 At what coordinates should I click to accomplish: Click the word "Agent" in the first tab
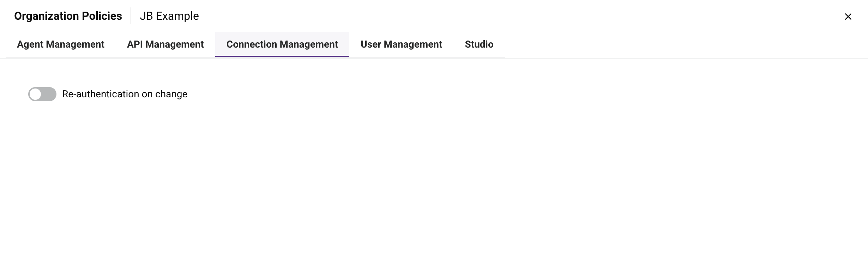30,44
